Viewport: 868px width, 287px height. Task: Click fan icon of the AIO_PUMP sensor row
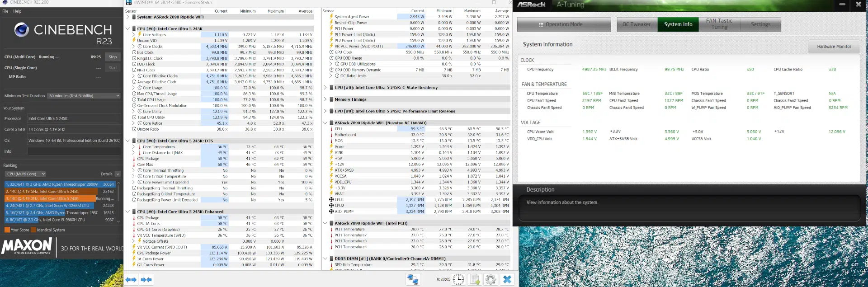pos(331,212)
